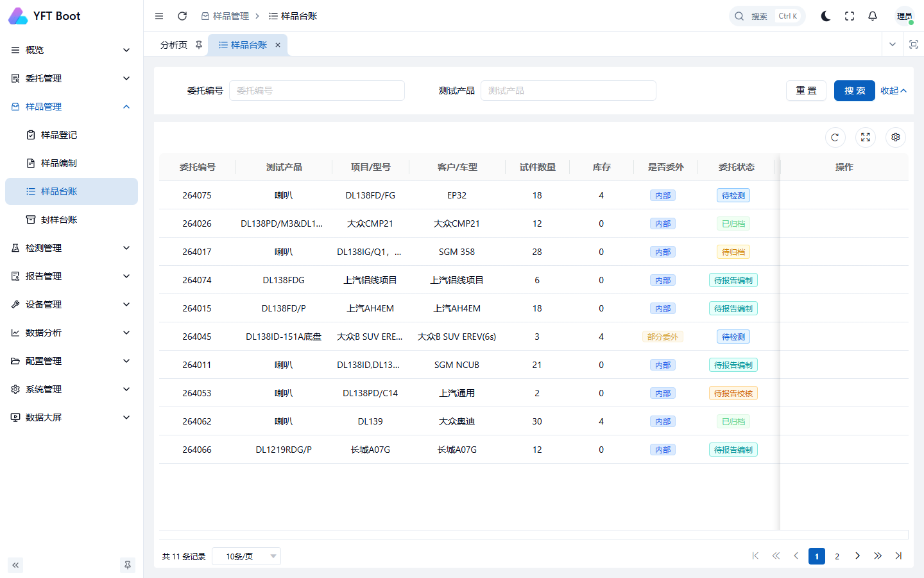Expand the 概览 menu

71,50
